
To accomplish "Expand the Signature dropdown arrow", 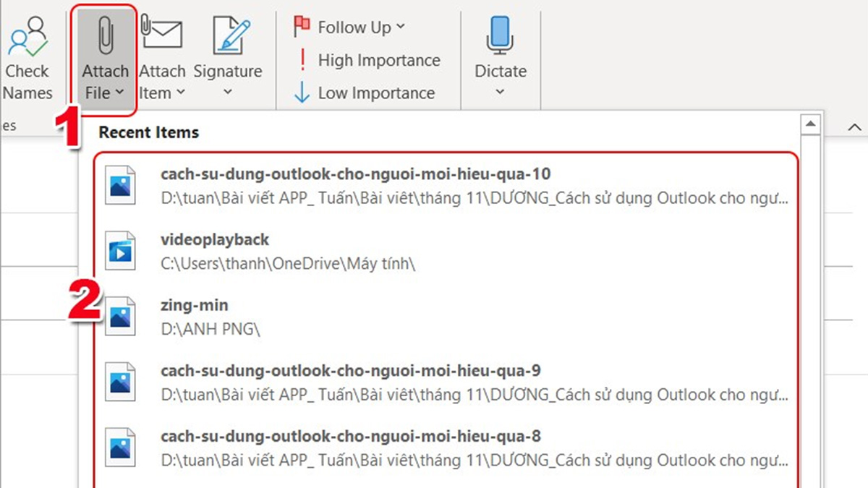I will [x=227, y=93].
